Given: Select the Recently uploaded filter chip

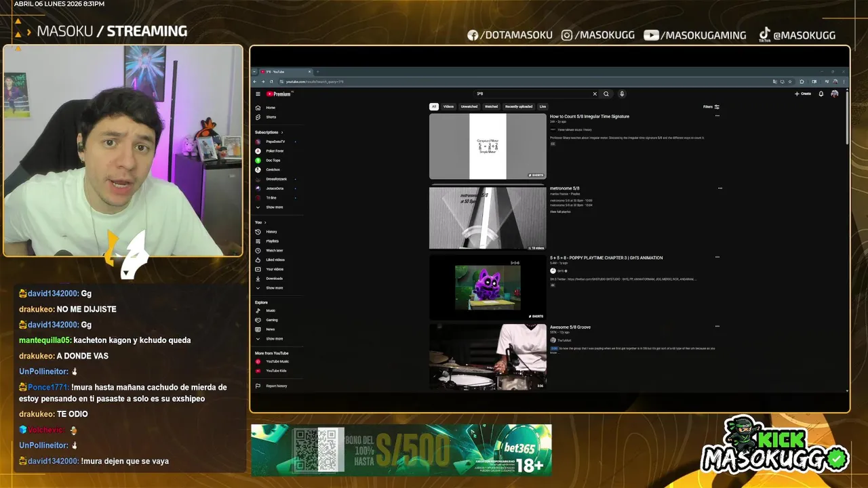Looking at the screenshot, I should coord(519,106).
